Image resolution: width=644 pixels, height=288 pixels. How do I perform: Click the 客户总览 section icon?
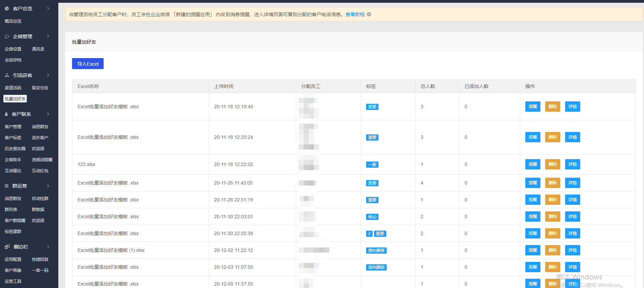point(7,8)
